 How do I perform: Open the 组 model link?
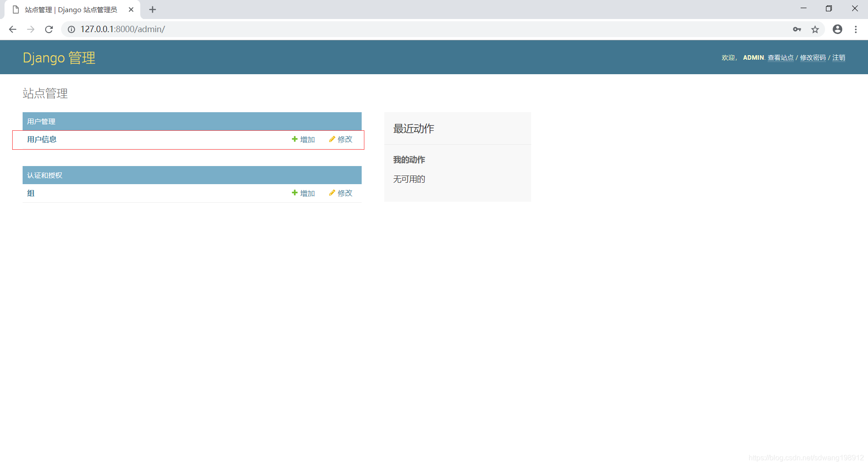click(x=31, y=193)
